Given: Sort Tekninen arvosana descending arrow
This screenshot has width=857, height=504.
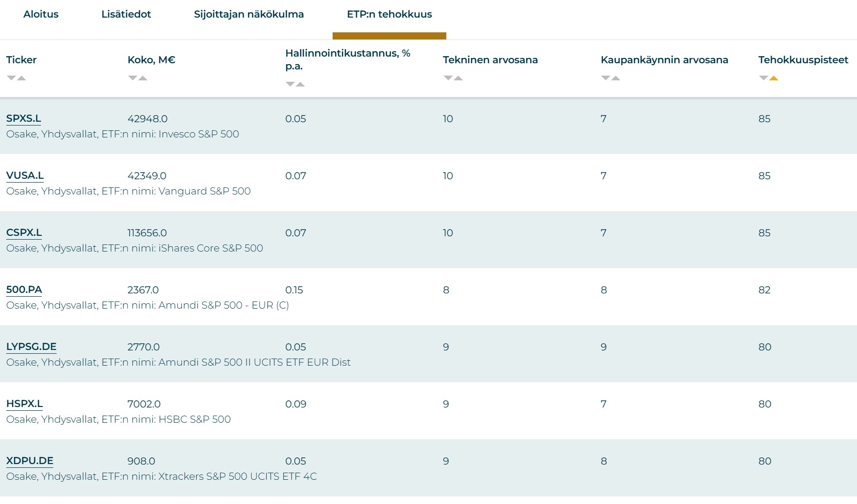Looking at the screenshot, I should (448, 78).
